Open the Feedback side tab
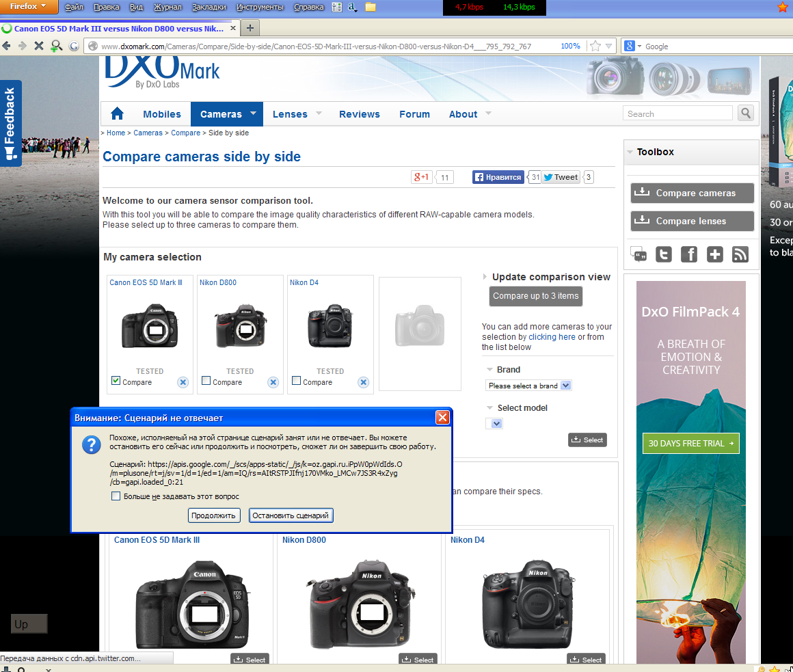This screenshot has width=793, height=672. pos(10,123)
